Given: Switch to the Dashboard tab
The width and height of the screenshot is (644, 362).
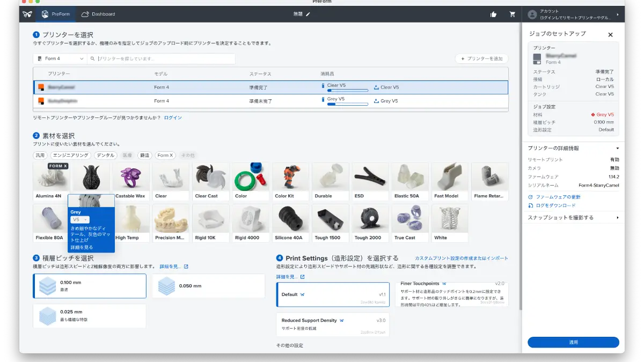Looking at the screenshot, I should point(98,14).
